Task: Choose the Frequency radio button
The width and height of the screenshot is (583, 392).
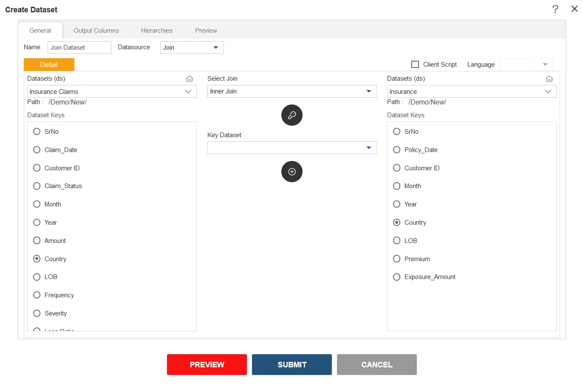Action: pos(37,295)
